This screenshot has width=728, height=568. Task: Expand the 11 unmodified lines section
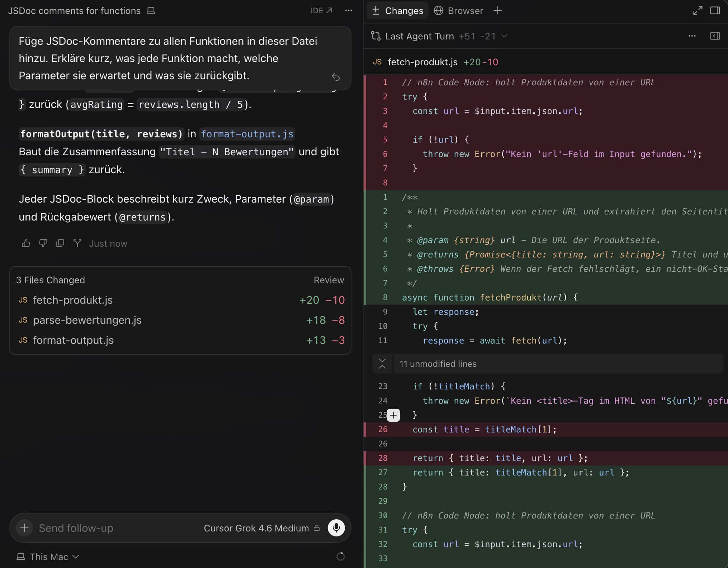548,364
